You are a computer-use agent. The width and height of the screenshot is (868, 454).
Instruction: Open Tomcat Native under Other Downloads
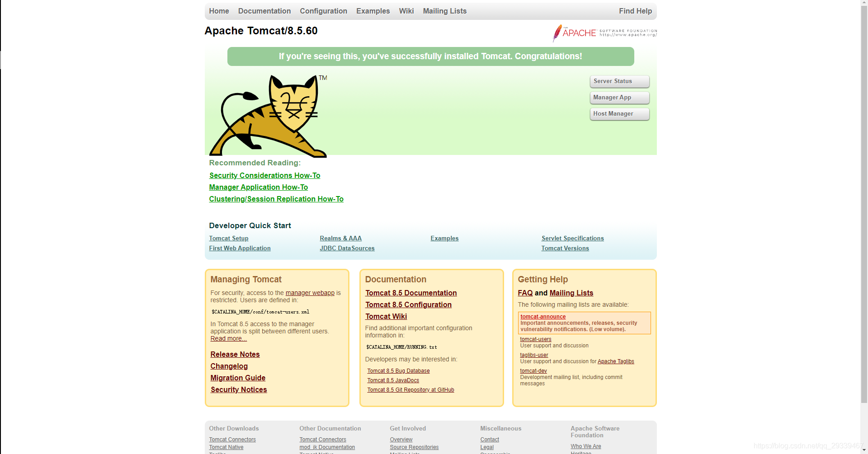[226, 447]
